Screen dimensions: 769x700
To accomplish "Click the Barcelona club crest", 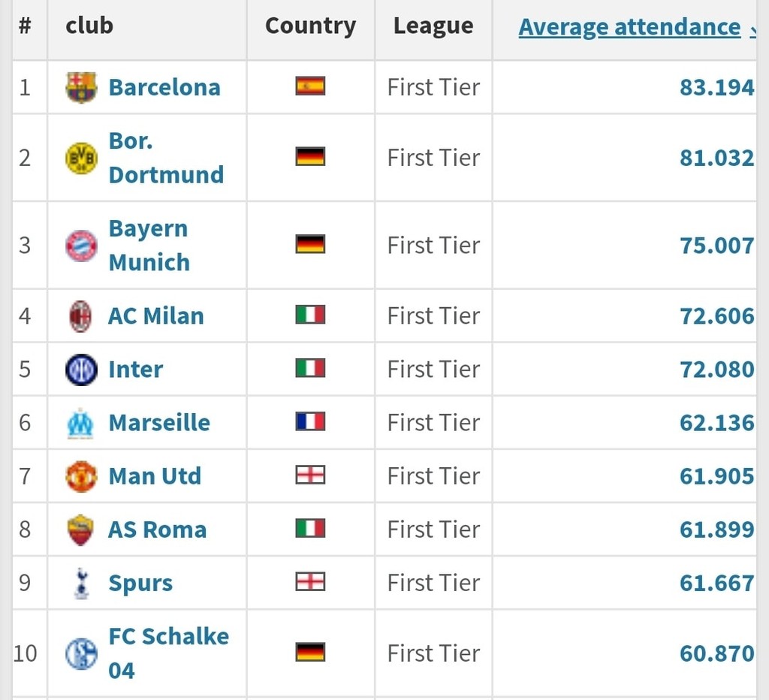I will click(x=81, y=87).
